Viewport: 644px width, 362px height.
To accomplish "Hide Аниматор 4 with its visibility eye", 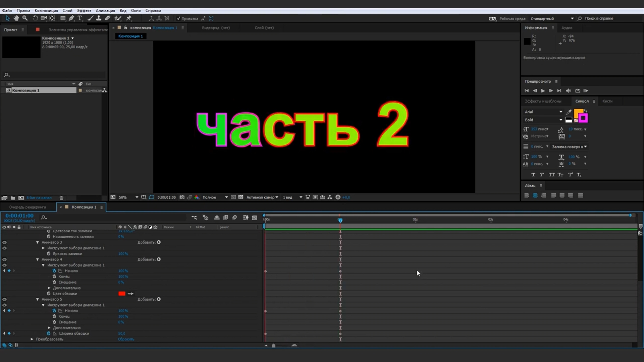I will (x=4, y=259).
